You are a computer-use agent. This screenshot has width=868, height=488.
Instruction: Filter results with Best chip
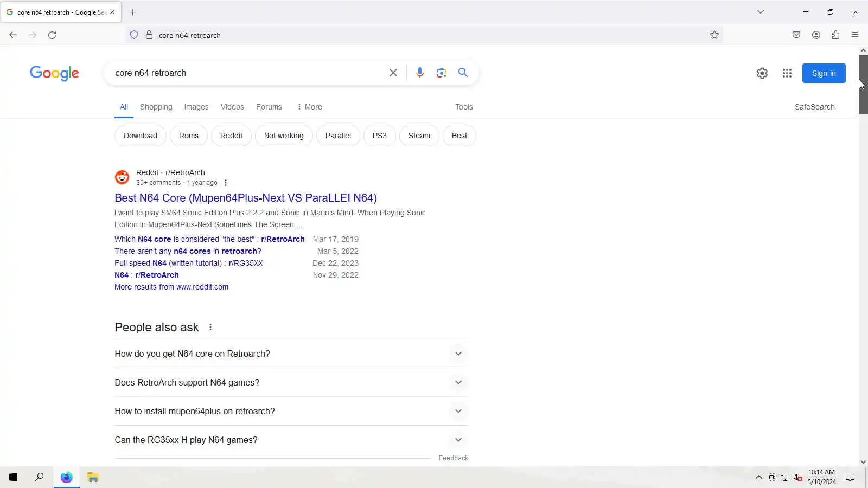pyautogui.click(x=459, y=136)
